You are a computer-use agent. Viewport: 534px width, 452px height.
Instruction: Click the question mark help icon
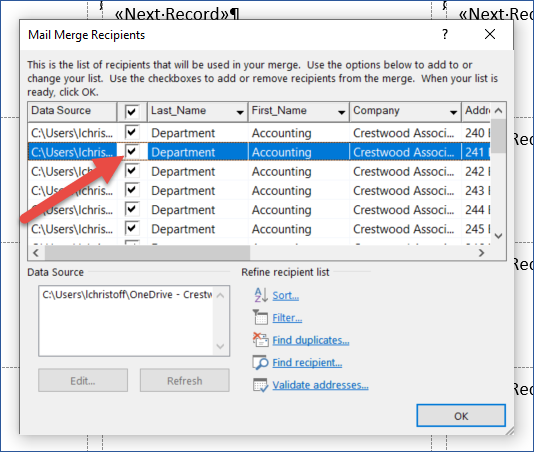[445, 34]
